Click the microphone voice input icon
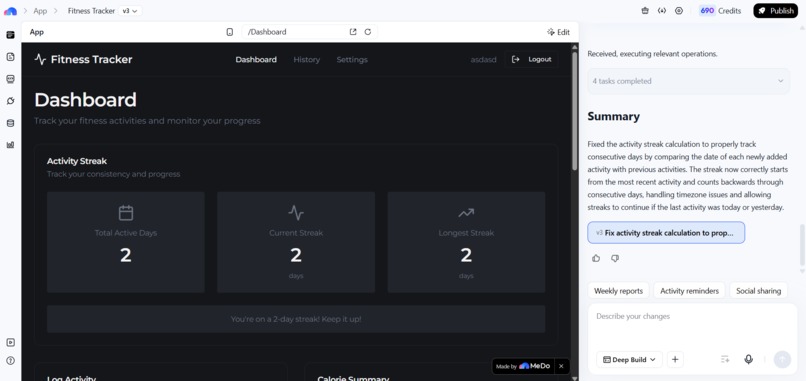Viewport: 806px width, 381px height. coord(749,359)
